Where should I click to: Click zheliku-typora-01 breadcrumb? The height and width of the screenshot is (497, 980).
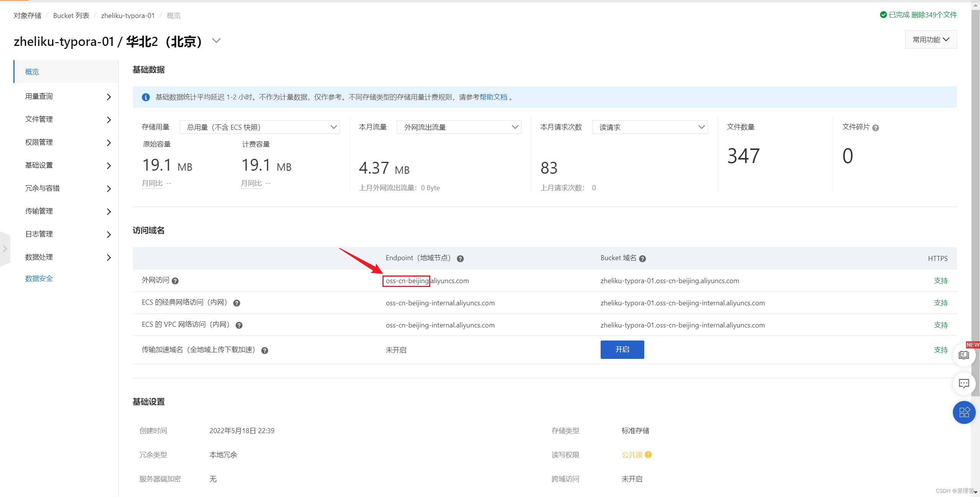128,15
